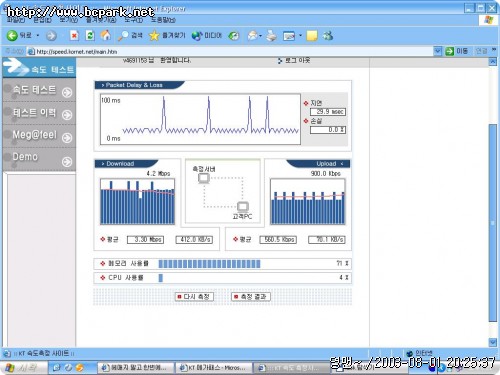The height and width of the screenshot is (375, 500).
Task: Open the Favorites menu in the menu bar
Action: [101, 20]
